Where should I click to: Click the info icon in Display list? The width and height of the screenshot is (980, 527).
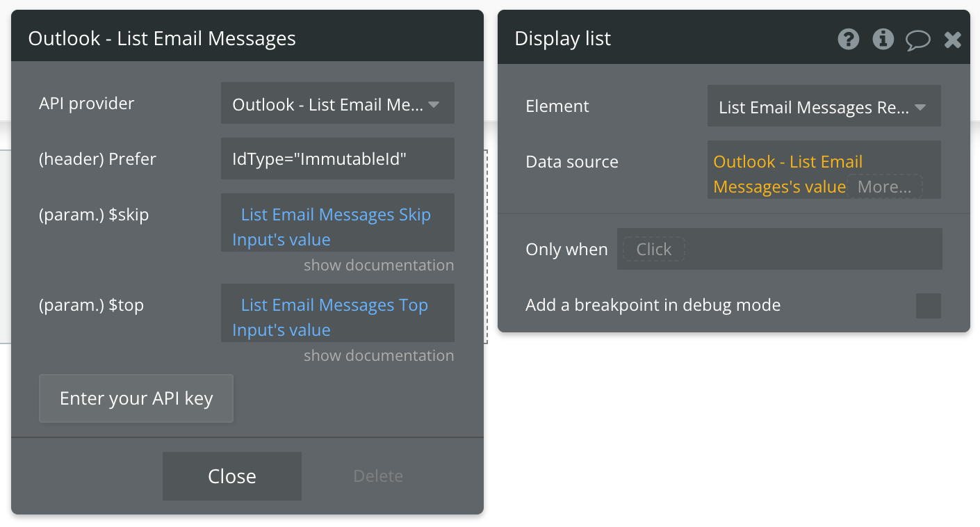click(x=883, y=39)
